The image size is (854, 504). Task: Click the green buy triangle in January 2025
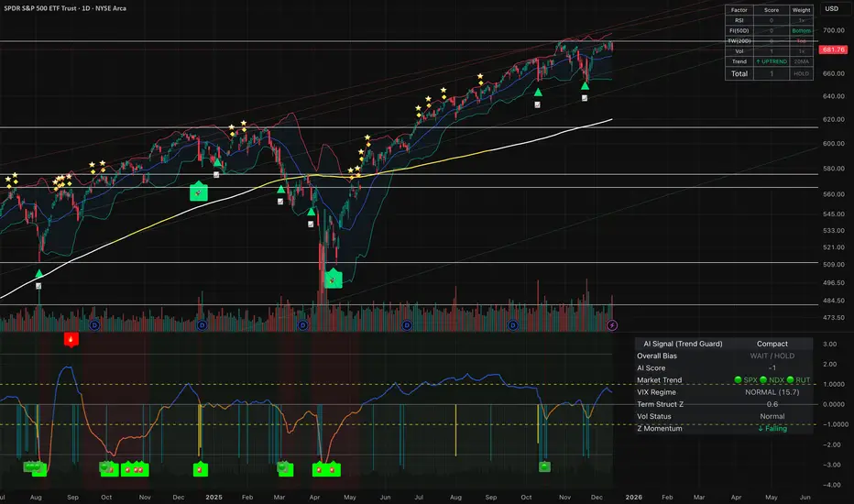217,162
